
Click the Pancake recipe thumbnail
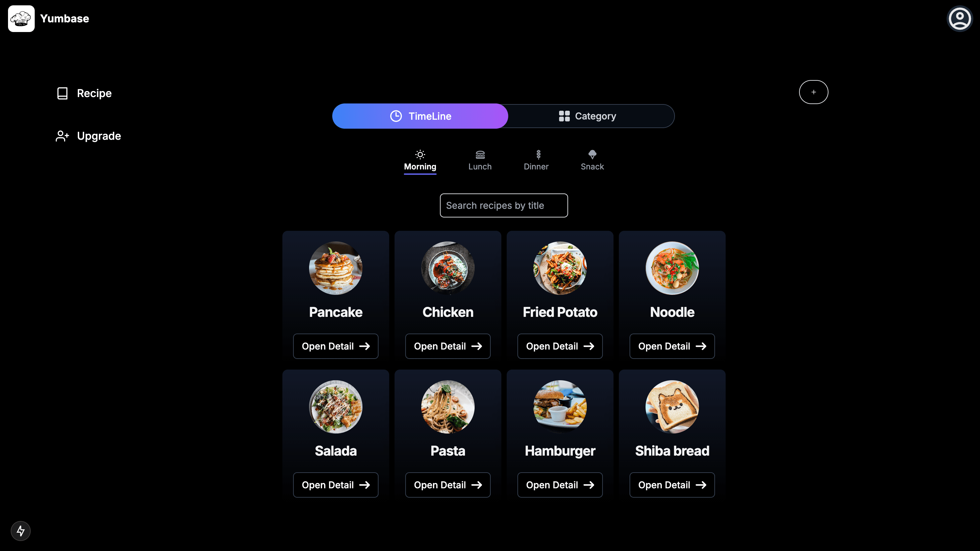coord(335,268)
